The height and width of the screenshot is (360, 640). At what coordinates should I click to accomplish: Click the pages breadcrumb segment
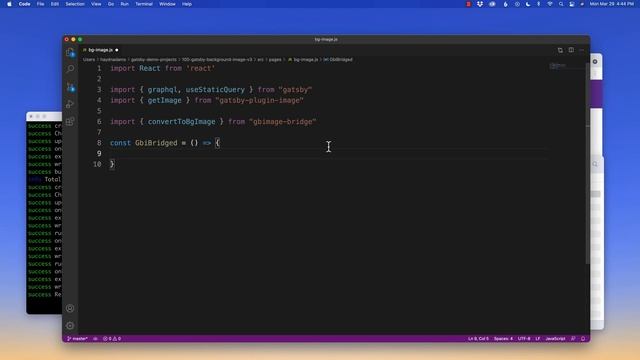point(275,60)
